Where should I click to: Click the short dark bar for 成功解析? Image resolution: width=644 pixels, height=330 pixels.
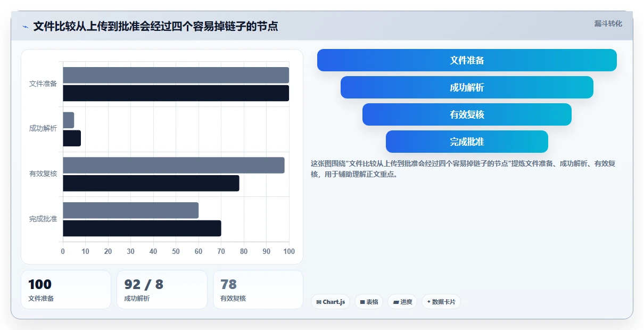[x=72, y=138]
